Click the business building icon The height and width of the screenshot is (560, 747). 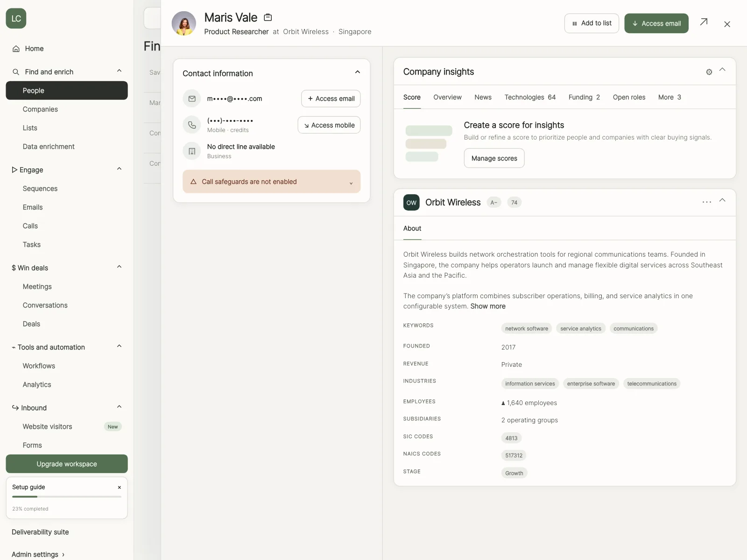point(192,151)
